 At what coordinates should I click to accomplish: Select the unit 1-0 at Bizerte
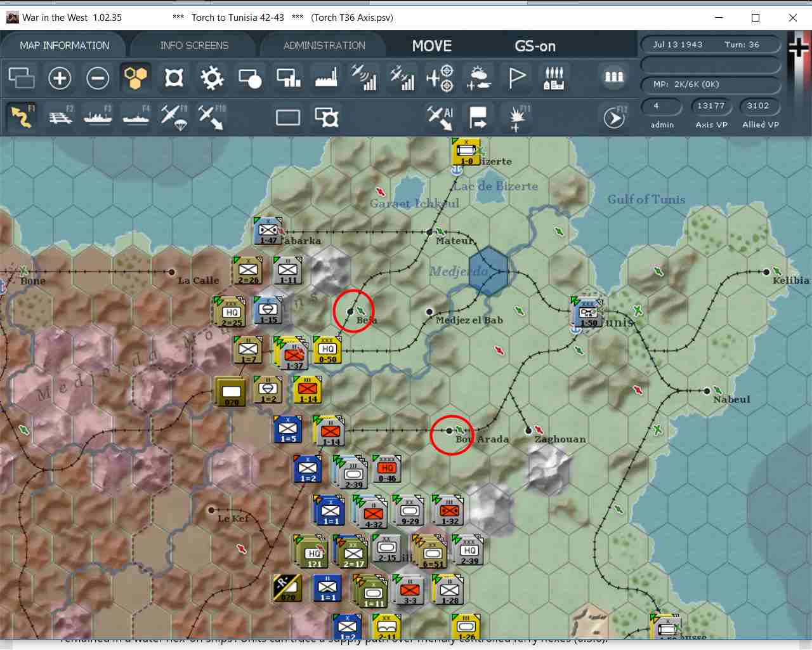coord(466,152)
